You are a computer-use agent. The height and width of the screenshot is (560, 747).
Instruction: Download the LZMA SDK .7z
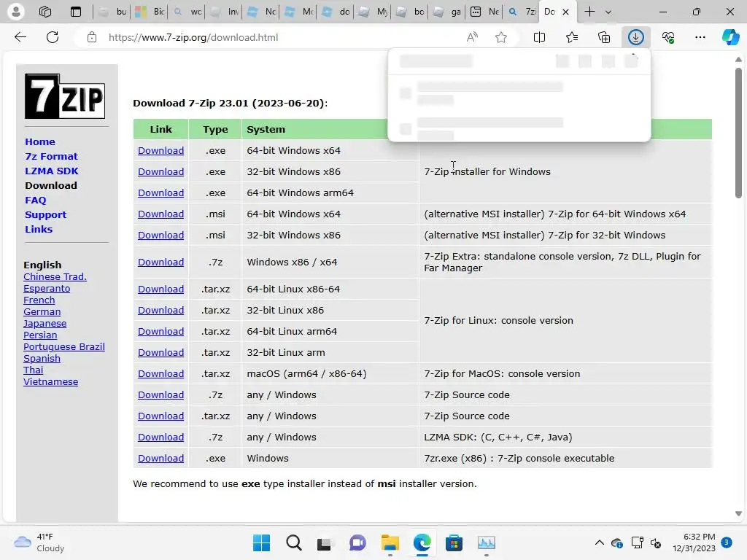click(160, 437)
